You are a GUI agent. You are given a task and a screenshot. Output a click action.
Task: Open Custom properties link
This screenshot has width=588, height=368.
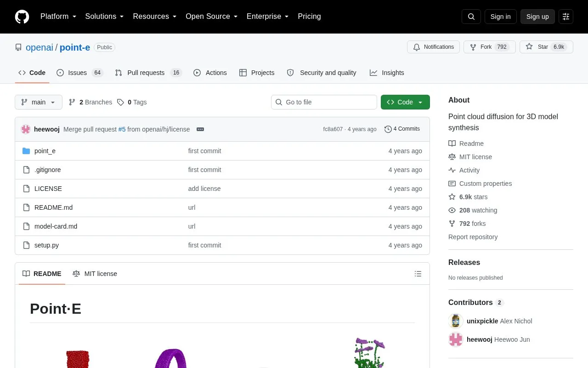coord(480,184)
